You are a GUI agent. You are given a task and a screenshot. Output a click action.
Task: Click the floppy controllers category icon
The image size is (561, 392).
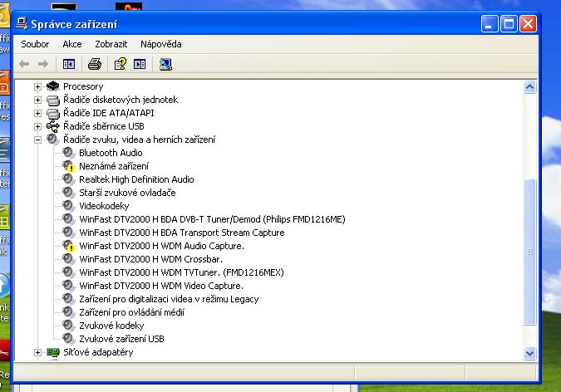coord(53,100)
